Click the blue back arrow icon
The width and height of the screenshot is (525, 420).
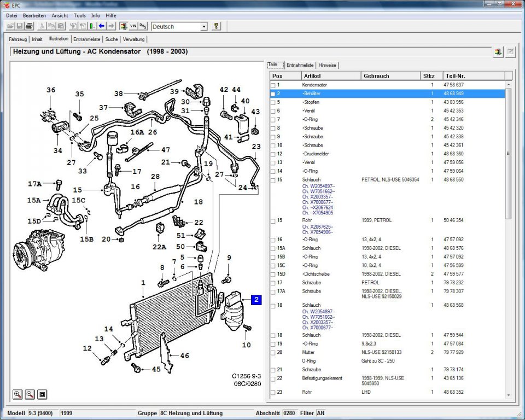point(102,26)
